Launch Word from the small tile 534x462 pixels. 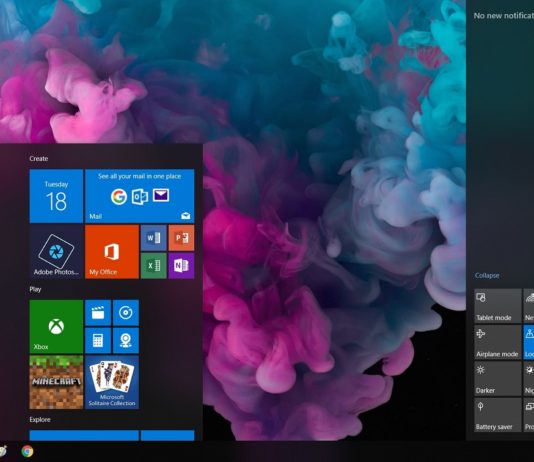click(154, 238)
